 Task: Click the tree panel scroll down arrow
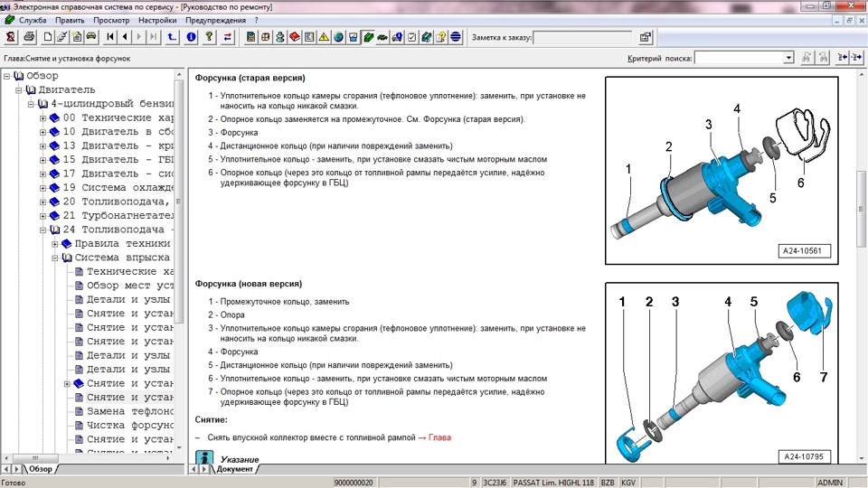pos(179,447)
